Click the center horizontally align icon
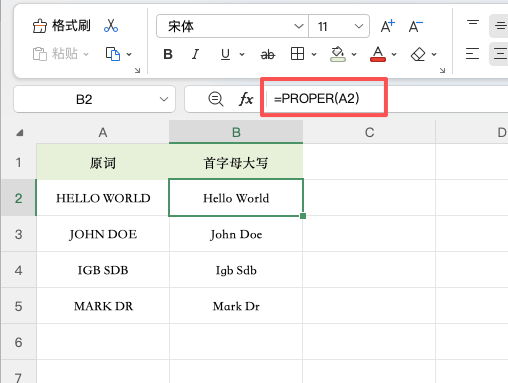The image size is (508, 383). pos(499,54)
